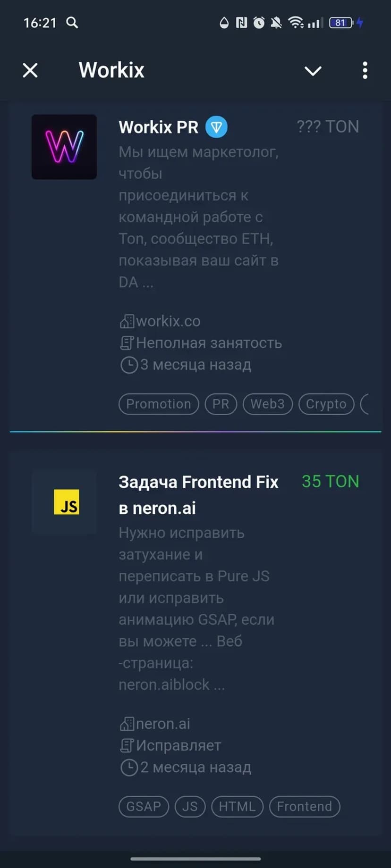Select the Crypto tag chip
This screenshot has width=391, height=868.
click(326, 404)
